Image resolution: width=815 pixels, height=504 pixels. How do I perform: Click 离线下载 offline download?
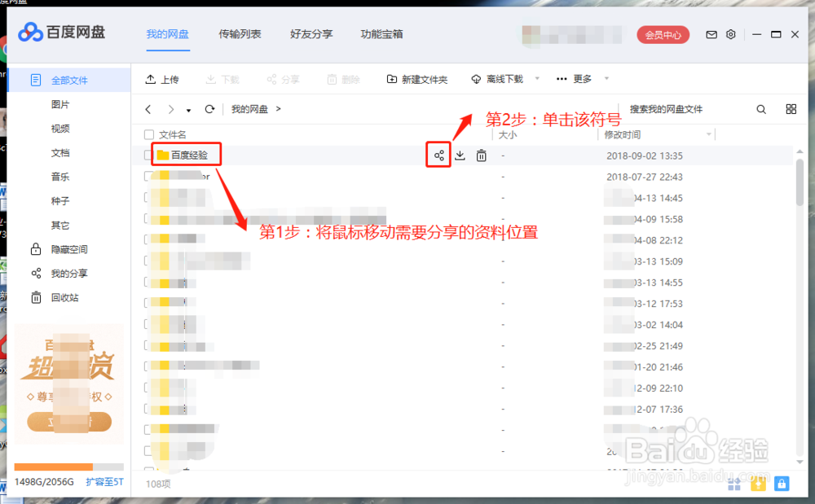point(497,79)
